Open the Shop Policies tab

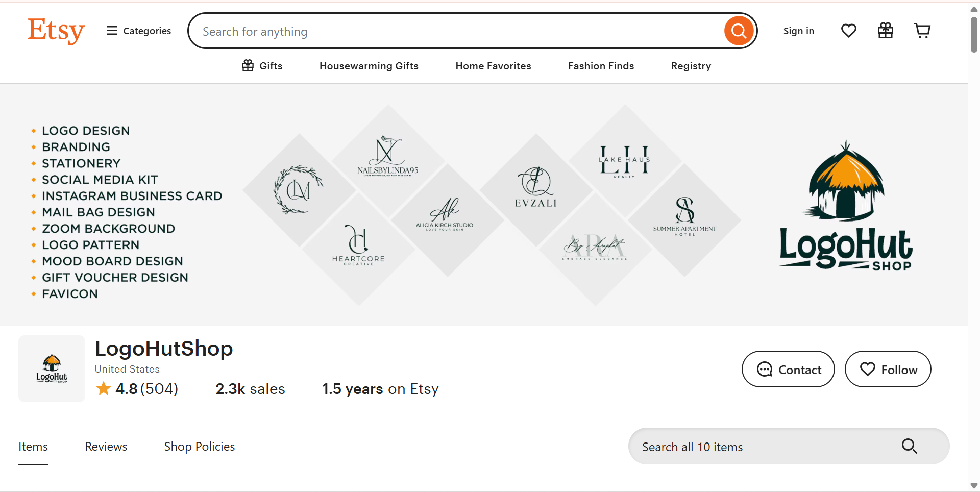[x=199, y=446]
